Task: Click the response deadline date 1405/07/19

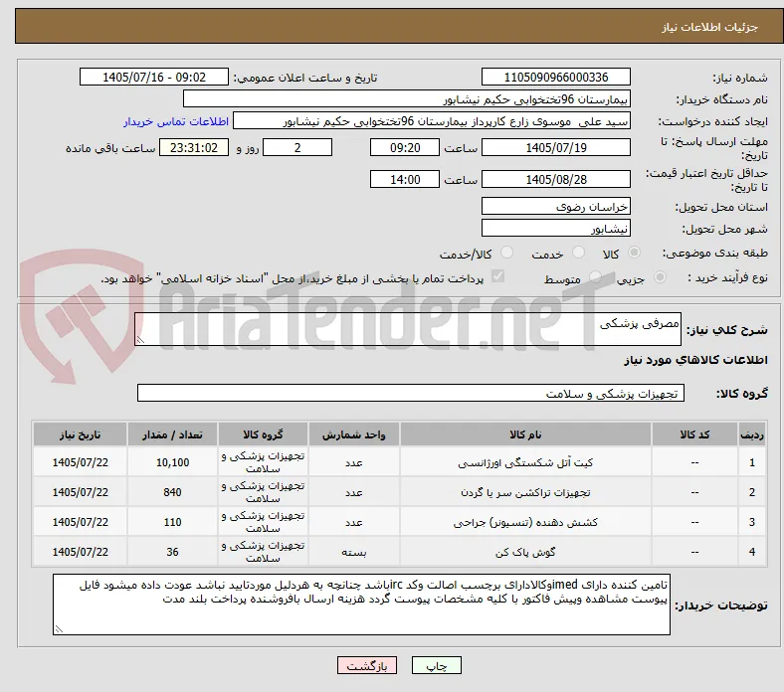Action: (555, 148)
